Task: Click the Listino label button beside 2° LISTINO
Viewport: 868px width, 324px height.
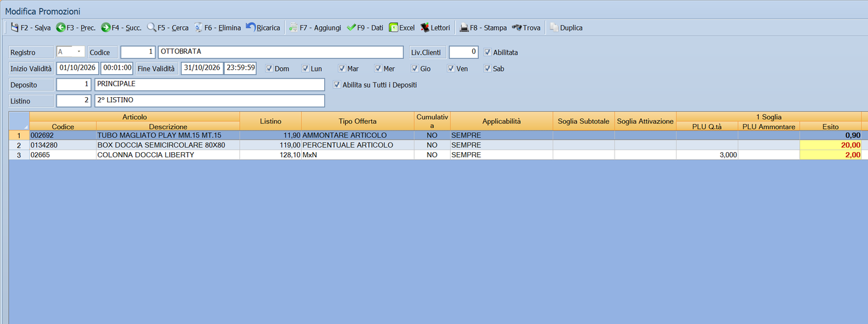Action: pos(31,100)
